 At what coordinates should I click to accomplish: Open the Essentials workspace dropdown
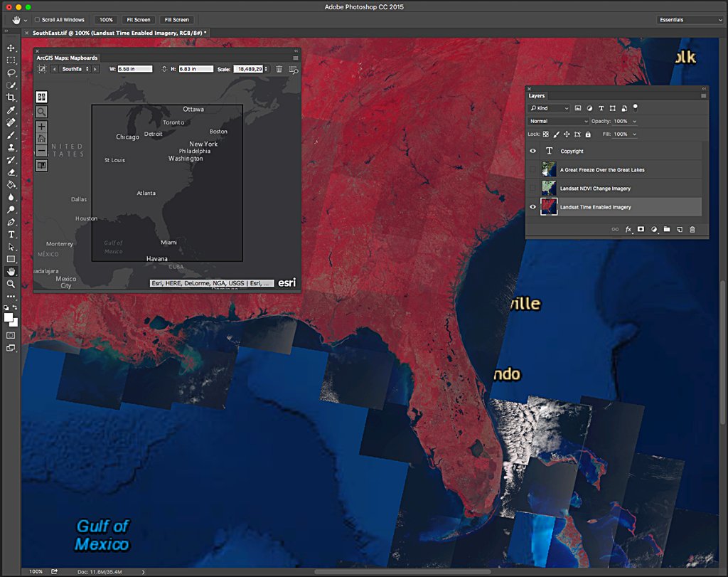[690, 20]
